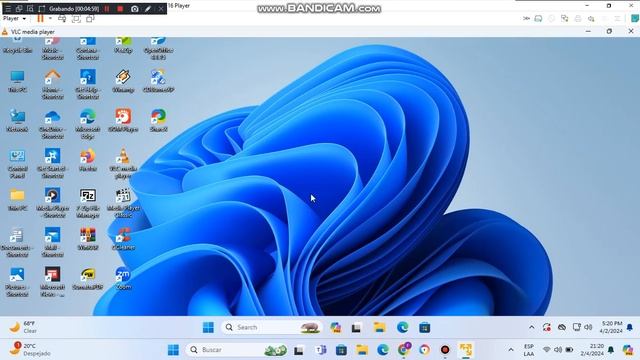640x360 pixels.
Task: Select the WinRAR desktop icon
Action: coord(88,239)
